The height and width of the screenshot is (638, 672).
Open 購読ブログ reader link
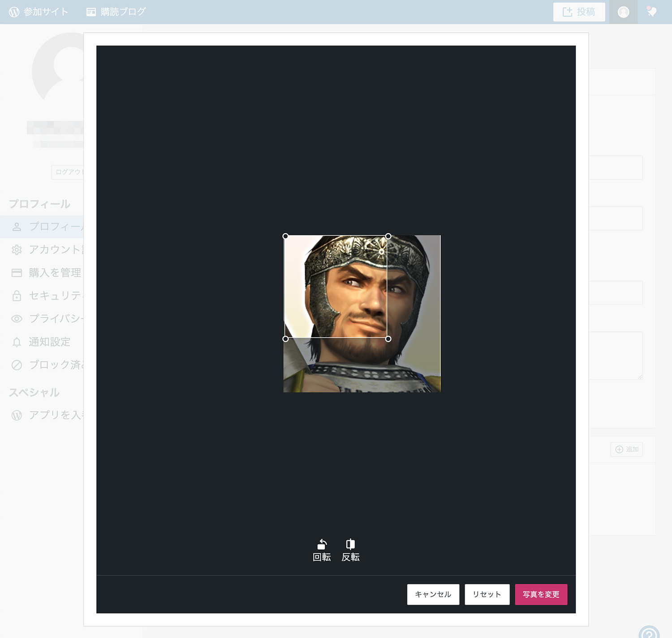[x=116, y=12]
